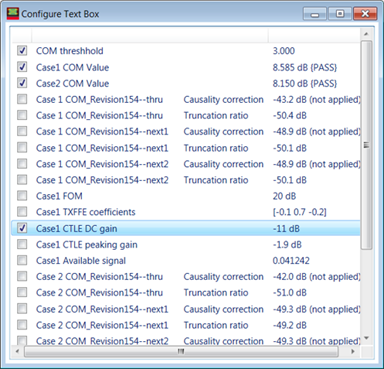Click the -43.2 dB (not applied) value
The height and width of the screenshot is (369, 384).
[316, 99]
